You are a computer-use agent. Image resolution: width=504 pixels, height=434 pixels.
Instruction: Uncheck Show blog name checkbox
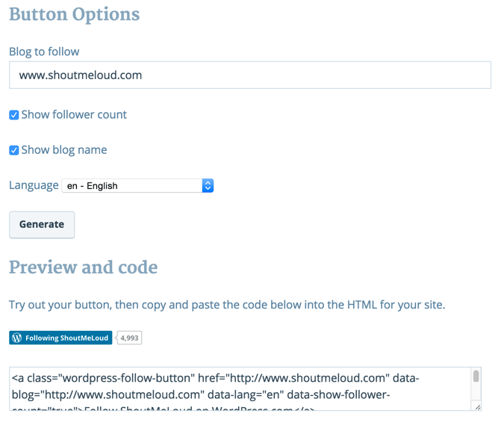(14, 150)
